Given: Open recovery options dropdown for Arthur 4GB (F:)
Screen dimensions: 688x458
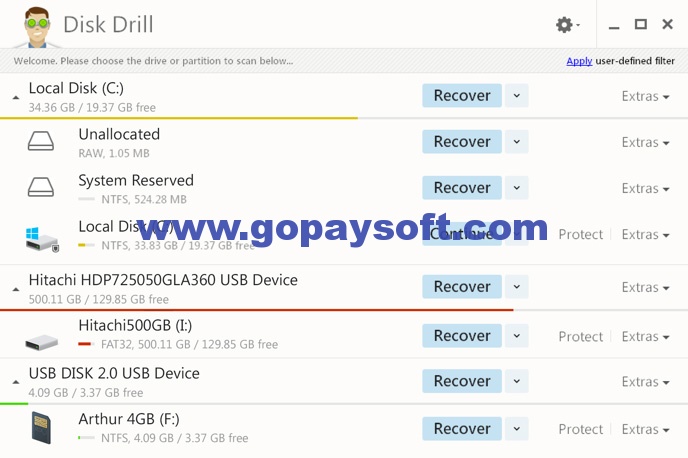Looking at the screenshot, I should point(517,429).
